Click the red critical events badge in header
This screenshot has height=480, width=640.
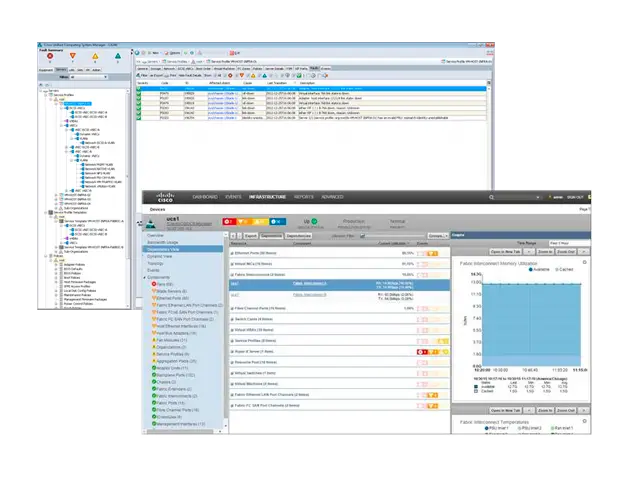230,219
